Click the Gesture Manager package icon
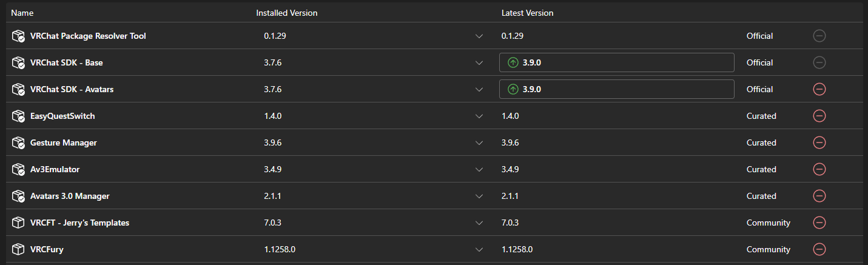 [x=18, y=143]
